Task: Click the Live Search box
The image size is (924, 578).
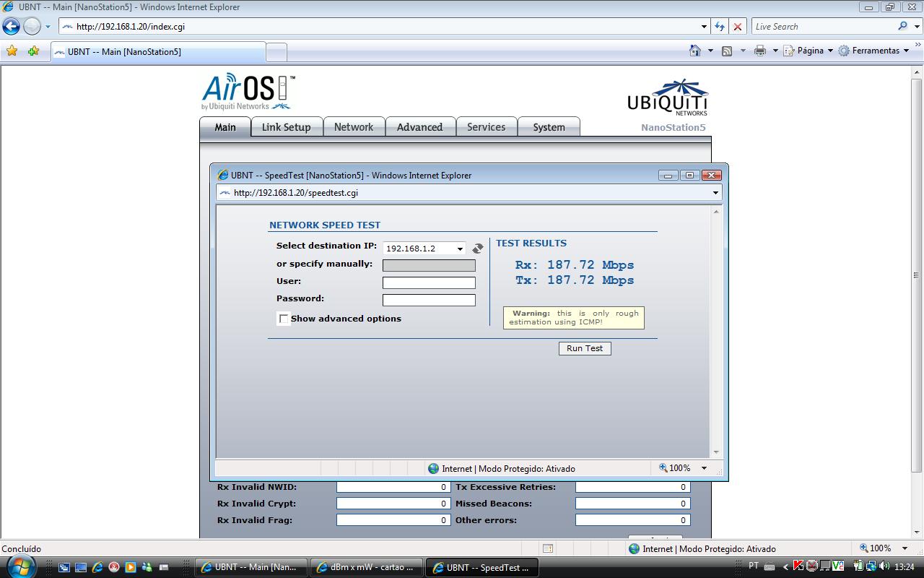Action: point(824,27)
